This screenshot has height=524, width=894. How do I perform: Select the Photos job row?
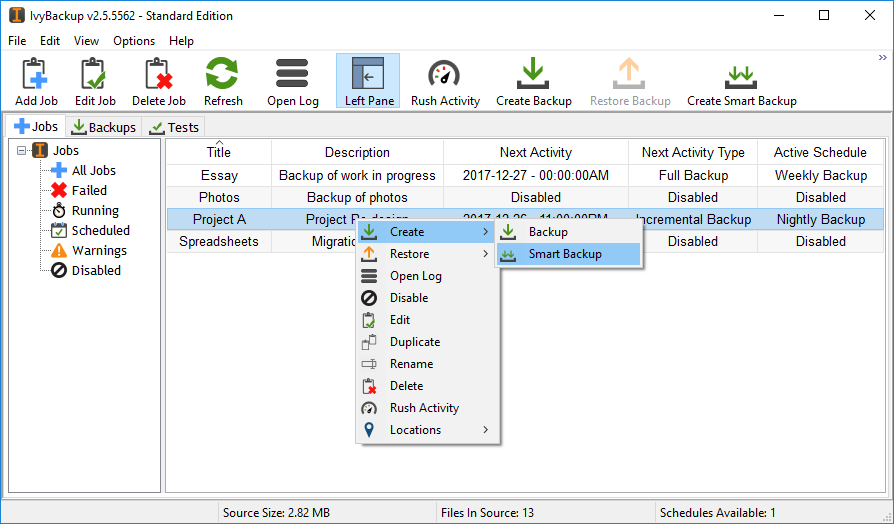[x=525, y=197]
